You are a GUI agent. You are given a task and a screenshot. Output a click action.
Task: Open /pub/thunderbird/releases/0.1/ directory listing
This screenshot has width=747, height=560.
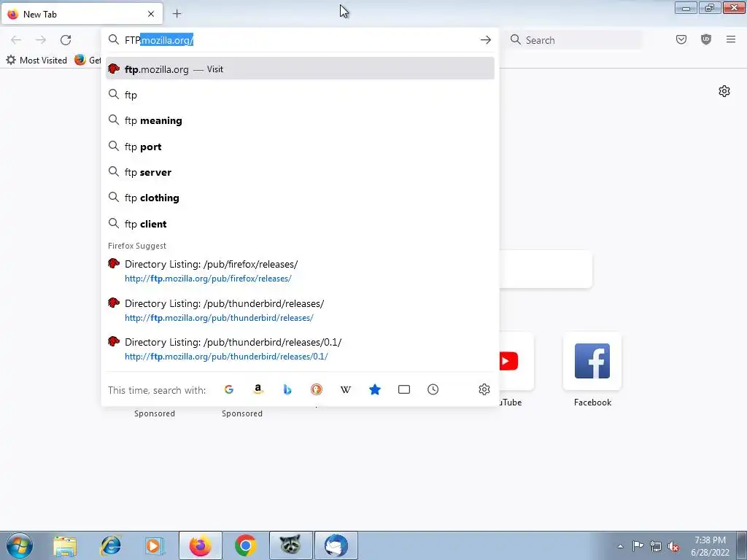point(300,349)
